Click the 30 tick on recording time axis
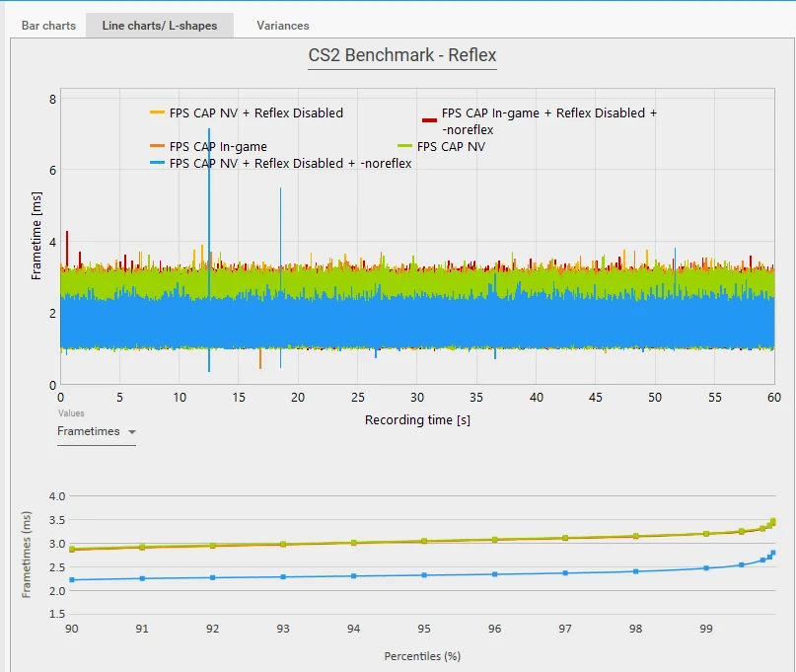Screen dimensions: 796x672 (417, 398)
